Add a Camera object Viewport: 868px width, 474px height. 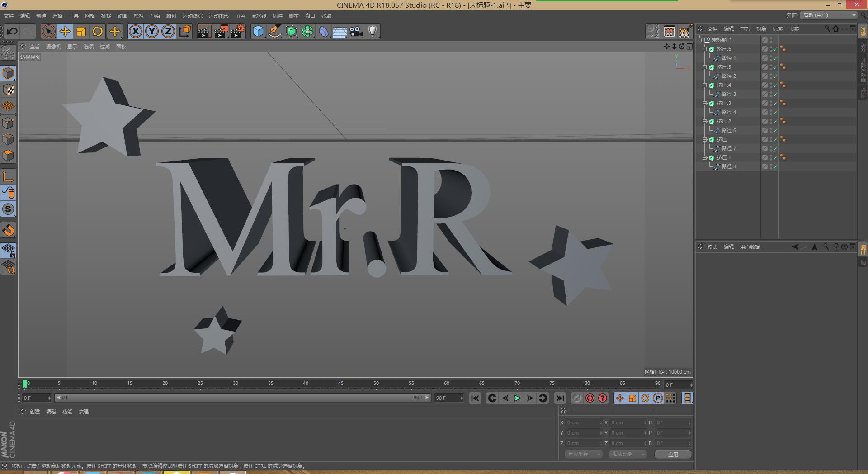356,31
